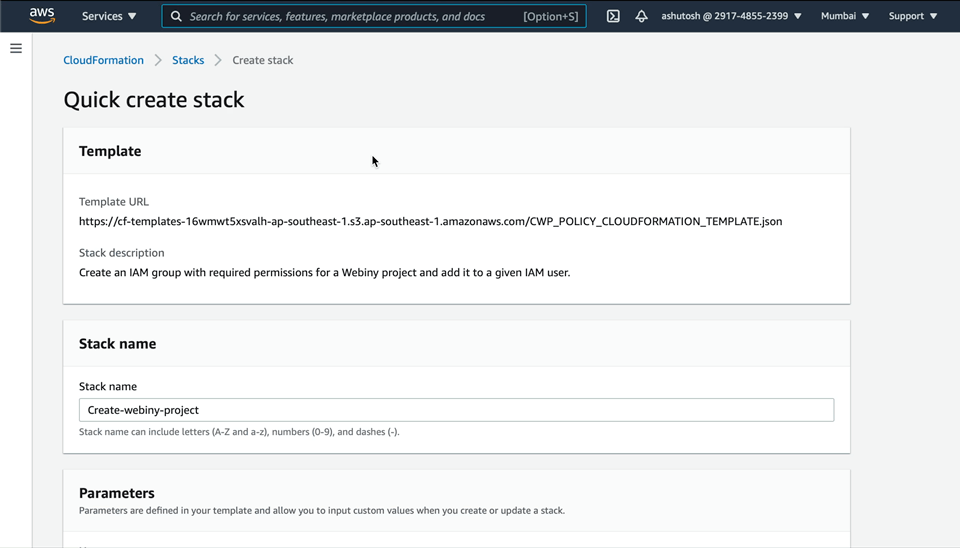The image size is (960, 548).
Task: Open the ashutosh account dropdown
Action: (x=731, y=16)
